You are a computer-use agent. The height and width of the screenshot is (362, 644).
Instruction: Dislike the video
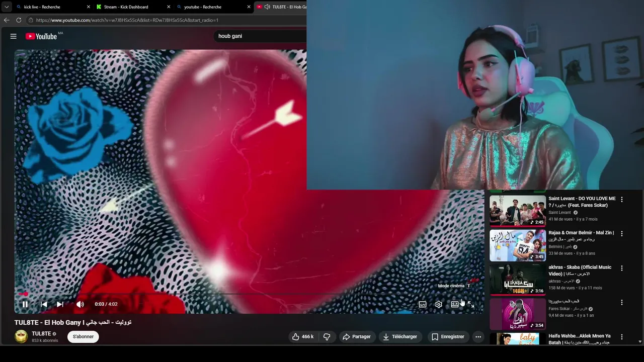(x=327, y=336)
